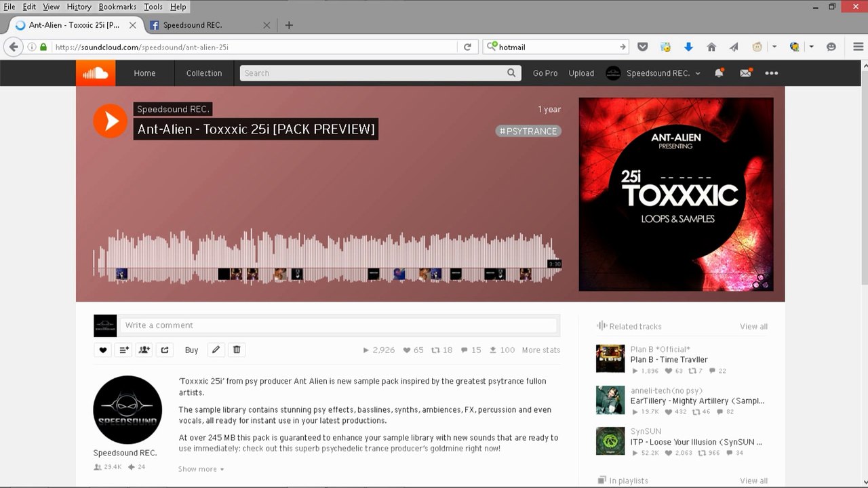Image resolution: width=868 pixels, height=488 pixels.
Task: Click the send tab paper-plane icon
Action: (x=734, y=47)
